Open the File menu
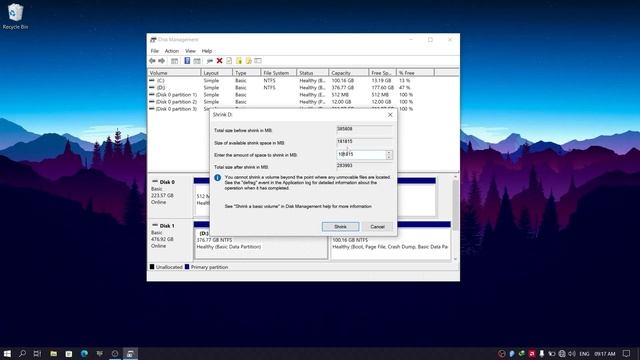The image size is (640, 360). pos(155,51)
